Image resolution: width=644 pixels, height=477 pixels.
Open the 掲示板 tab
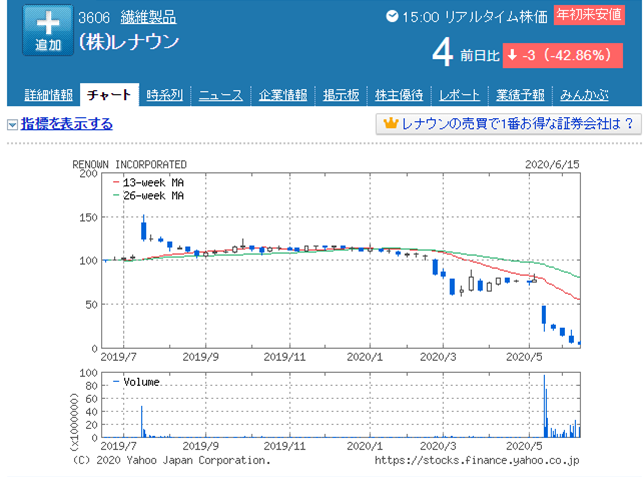pyautogui.click(x=341, y=95)
